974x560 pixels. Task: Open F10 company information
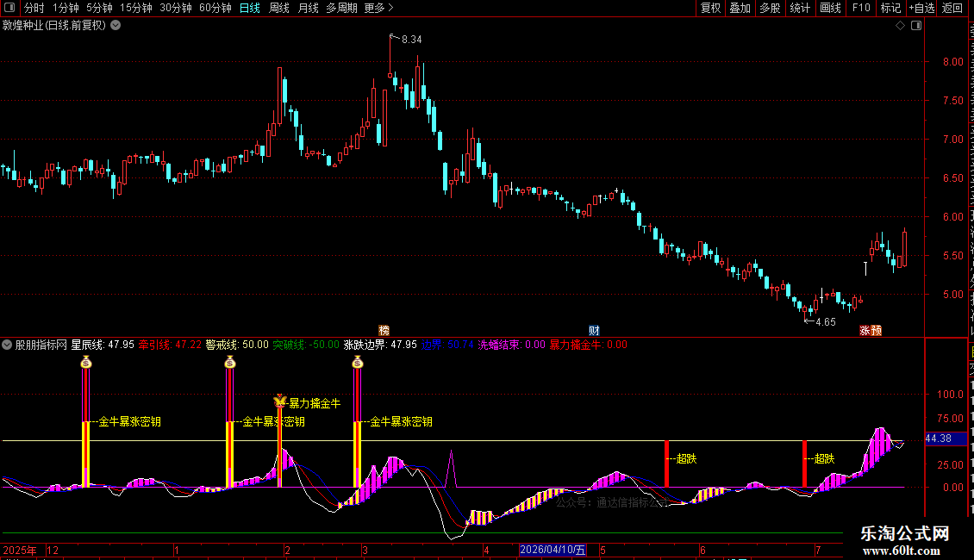(x=861, y=8)
